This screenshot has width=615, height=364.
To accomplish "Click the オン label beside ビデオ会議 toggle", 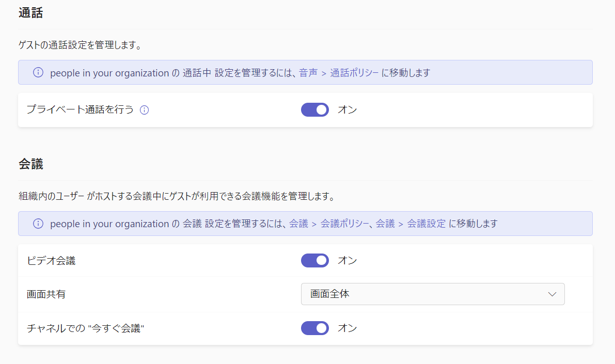I will click(347, 261).
